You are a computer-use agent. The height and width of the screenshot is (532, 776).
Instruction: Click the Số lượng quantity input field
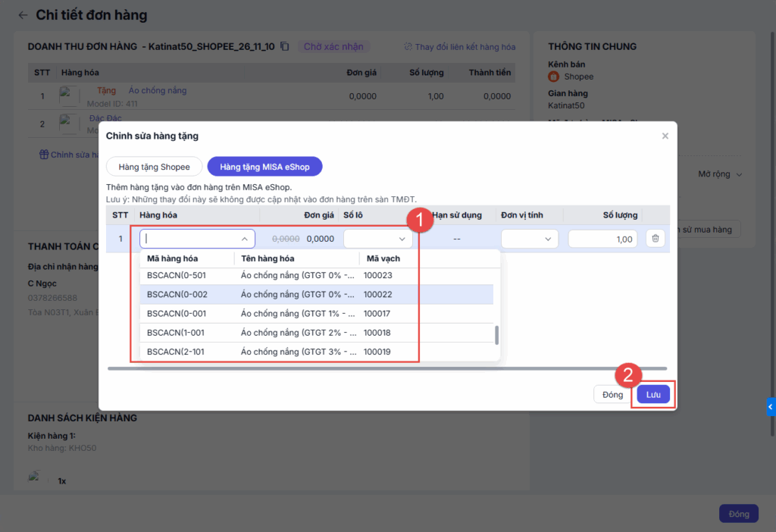click(603, 239)
